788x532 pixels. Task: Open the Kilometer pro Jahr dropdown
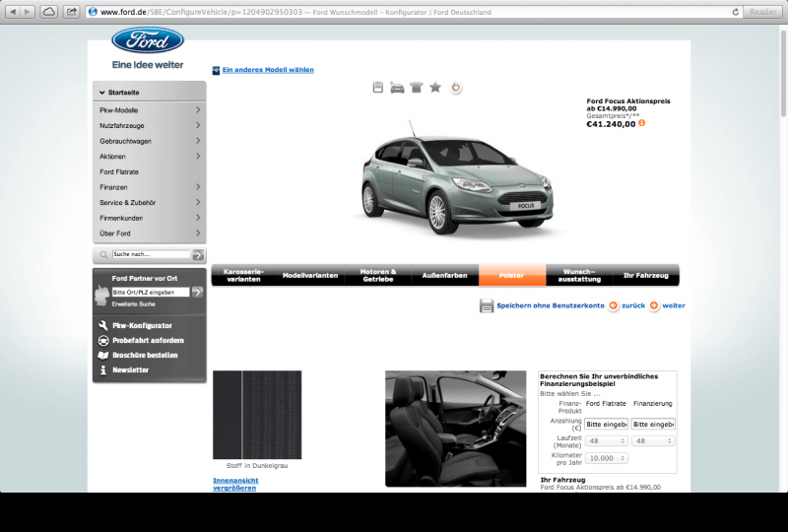pos(606,458)
